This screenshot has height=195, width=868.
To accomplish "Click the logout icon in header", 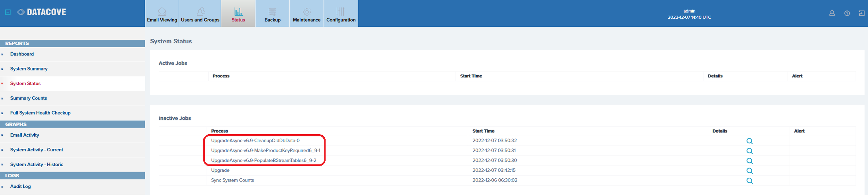I will 862,13.
